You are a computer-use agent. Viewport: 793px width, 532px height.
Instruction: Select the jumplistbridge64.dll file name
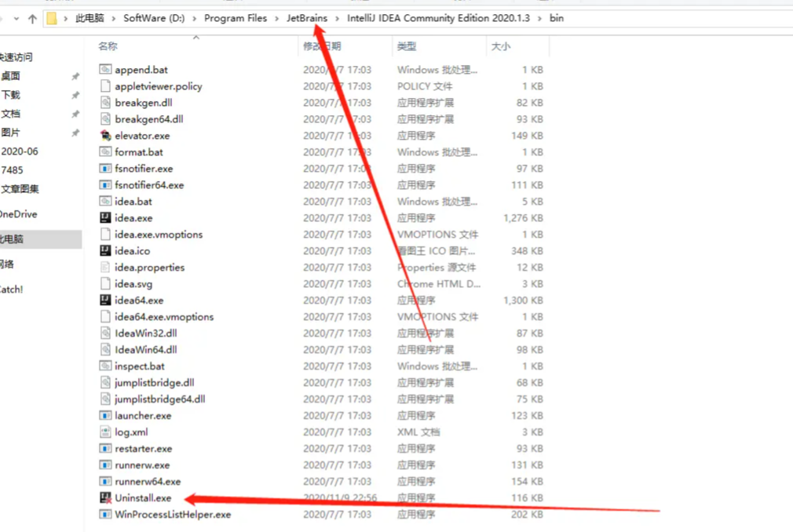pyautogui.click(x=160, y=399)
